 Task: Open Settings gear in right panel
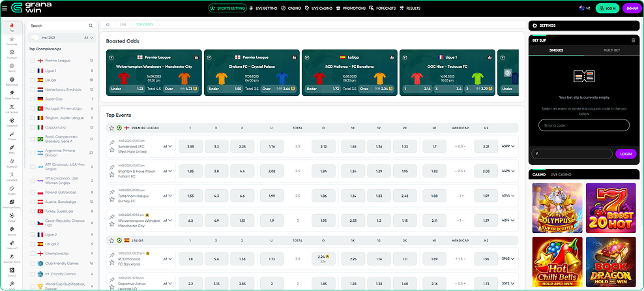534,25
